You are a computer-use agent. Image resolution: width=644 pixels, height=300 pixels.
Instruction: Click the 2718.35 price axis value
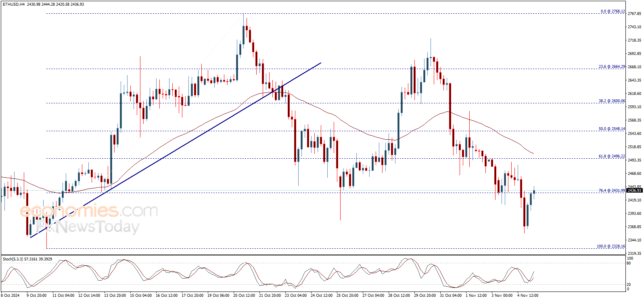click(x=634, y=40)
